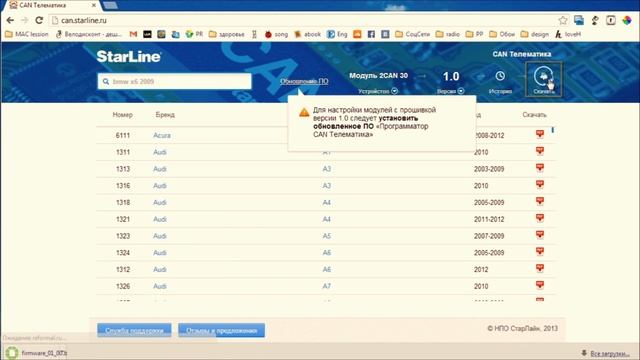This screenshot has height=360, width=640.
Task: Open the design bookmarks folder
Action: pyautogui.click(x=535, y=34)
